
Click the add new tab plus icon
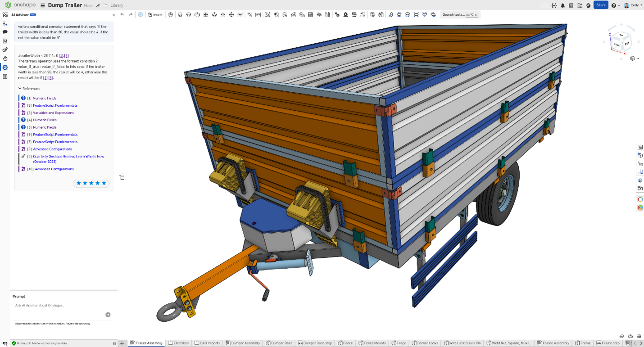tap(122, 343)
